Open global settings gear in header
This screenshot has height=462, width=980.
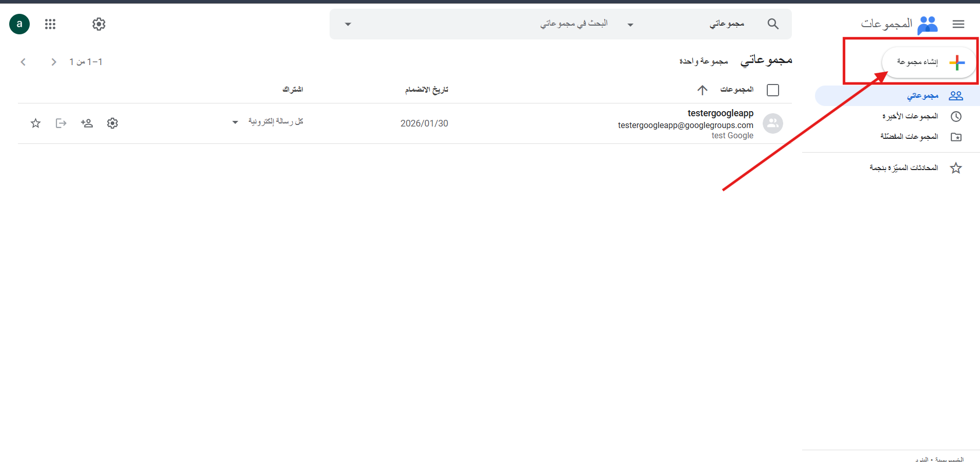pos(99,24)
